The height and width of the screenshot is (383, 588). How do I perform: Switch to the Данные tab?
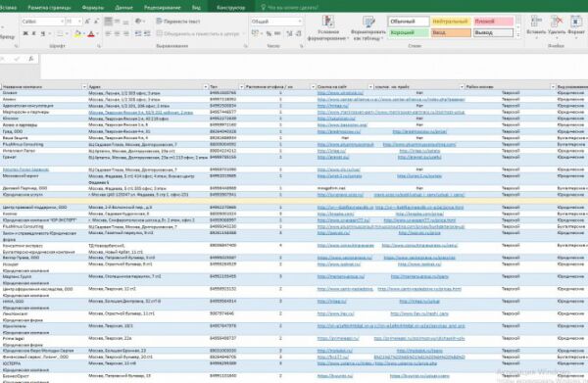[123, 8]
